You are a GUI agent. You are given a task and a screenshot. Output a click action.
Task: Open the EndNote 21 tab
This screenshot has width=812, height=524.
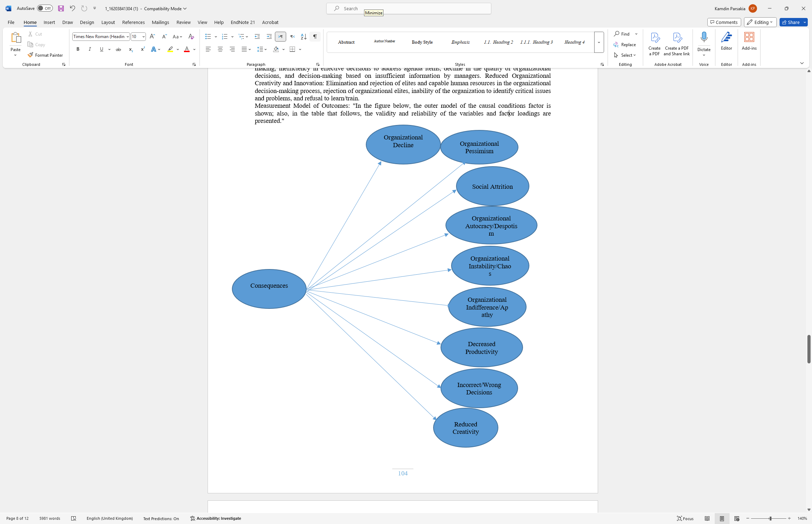242,22
